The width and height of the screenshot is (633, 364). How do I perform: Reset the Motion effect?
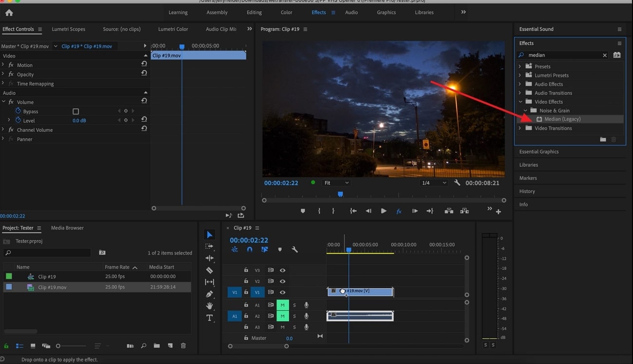pyautogui.click(x=144, y=64)
